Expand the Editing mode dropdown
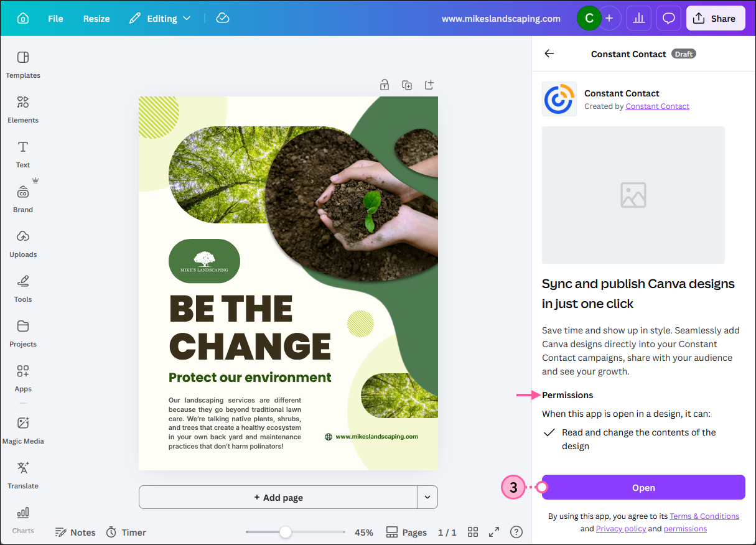This screenshot has height=545, width=756. (x=187, y=18)
